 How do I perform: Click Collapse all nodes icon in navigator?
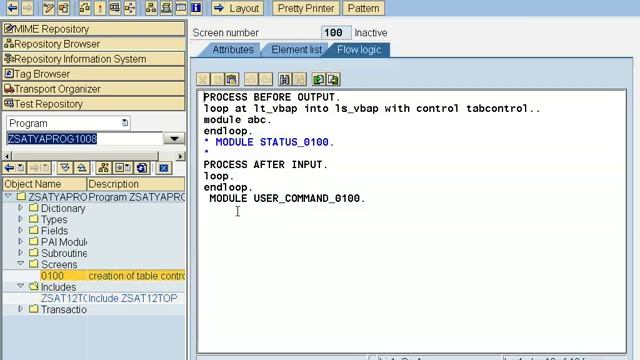[81, 168]
